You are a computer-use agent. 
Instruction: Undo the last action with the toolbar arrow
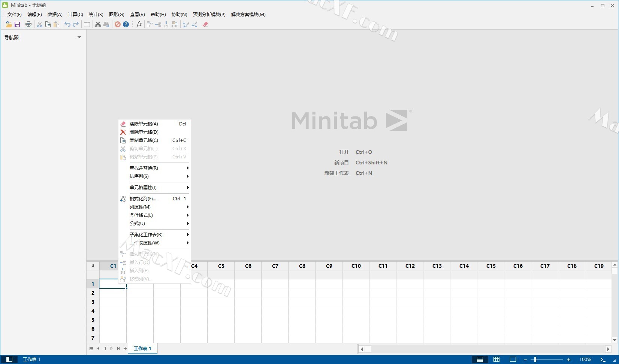(x=67, y=24)
